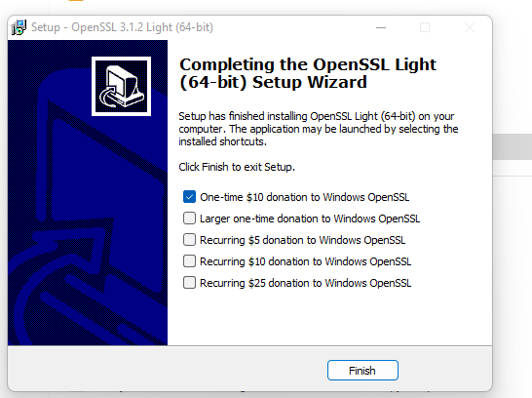Screen dimensions: 532x398
Task: Minimize the OpenSSL Setup window
Action: point(381,27)
